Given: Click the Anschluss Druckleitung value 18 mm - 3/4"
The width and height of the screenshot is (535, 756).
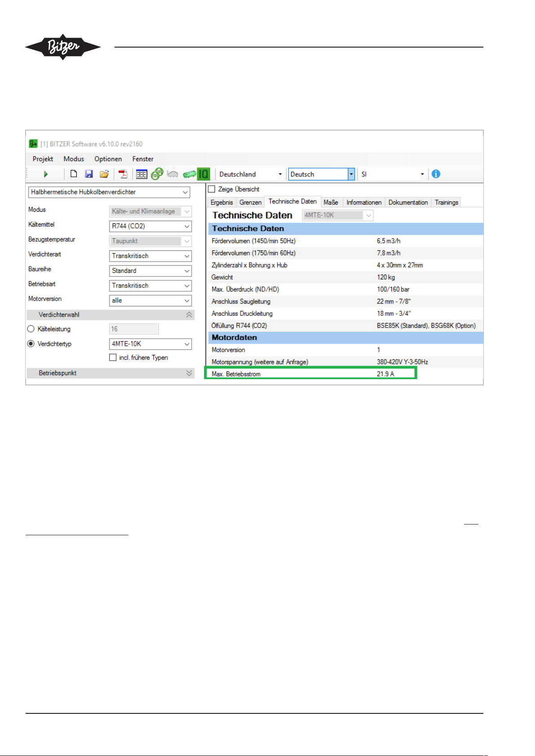Looking at the screenshot, I should [394, 314].
